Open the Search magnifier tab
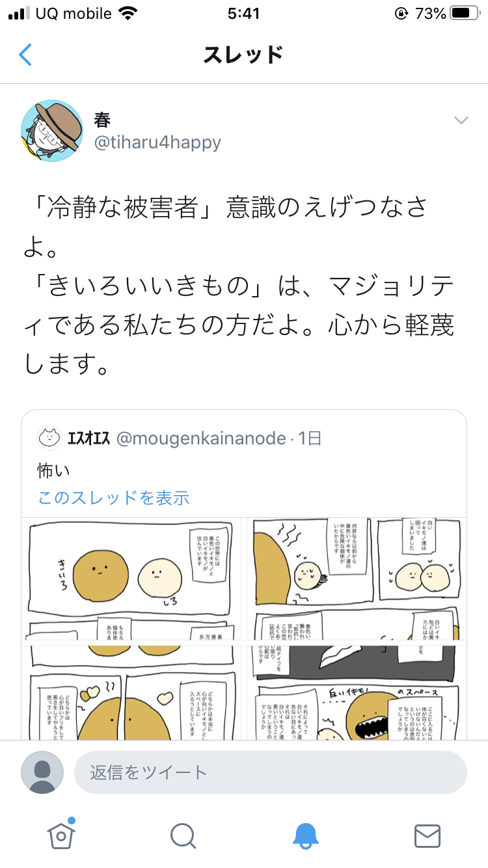 [x=183, y=835]
